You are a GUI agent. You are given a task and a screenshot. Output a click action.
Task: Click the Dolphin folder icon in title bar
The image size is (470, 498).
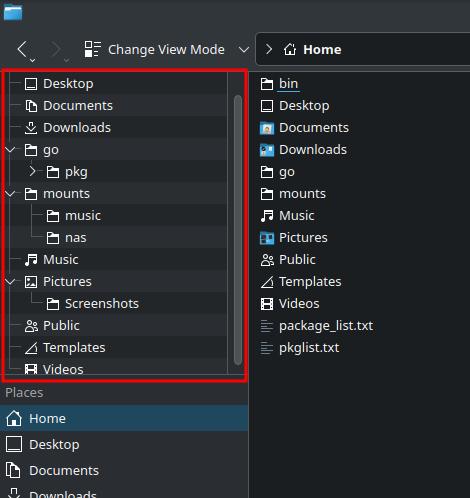[13, 12]
